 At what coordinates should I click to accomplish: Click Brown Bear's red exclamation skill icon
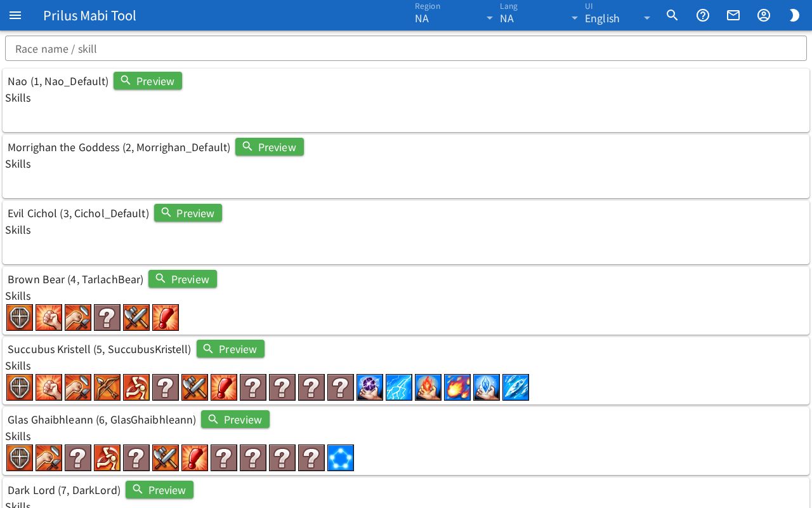166,317
